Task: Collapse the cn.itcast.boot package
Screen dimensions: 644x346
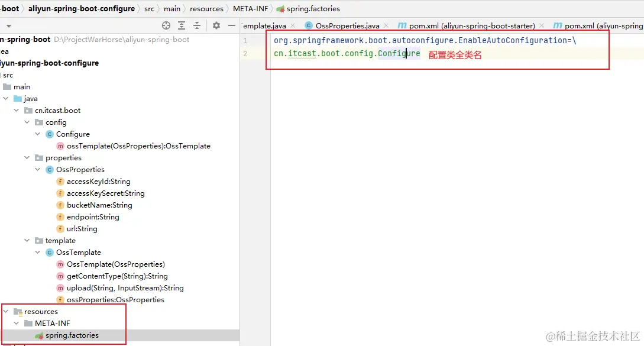Action: click(x=17, y=111)
